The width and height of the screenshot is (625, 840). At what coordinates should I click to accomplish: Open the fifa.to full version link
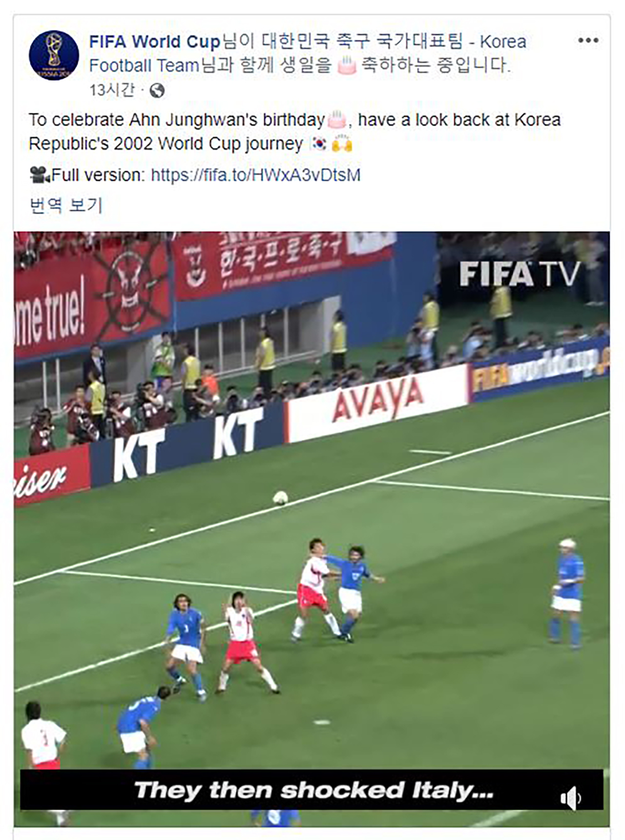pyautogui.click(x=255, y=175)
